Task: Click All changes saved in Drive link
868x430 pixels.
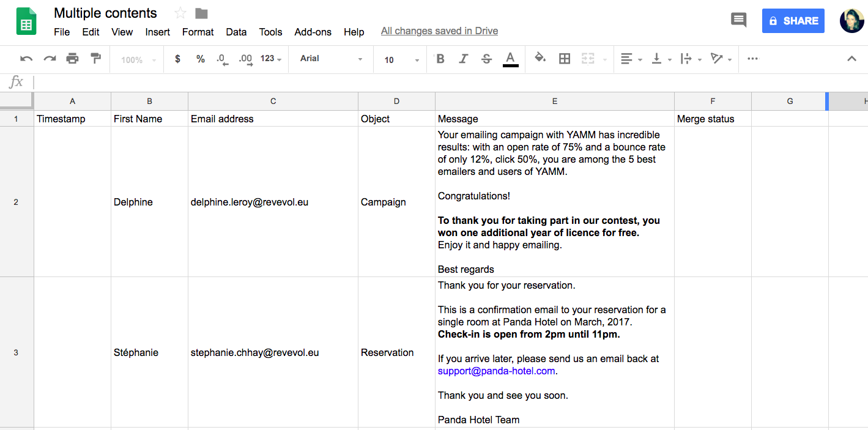Action: point(439,31)
